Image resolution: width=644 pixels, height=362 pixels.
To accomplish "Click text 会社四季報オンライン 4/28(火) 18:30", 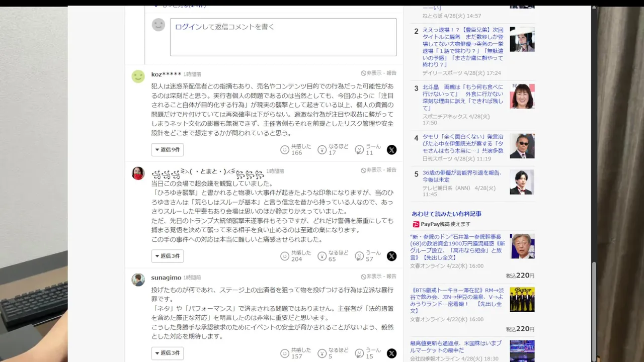I will 454,359.
